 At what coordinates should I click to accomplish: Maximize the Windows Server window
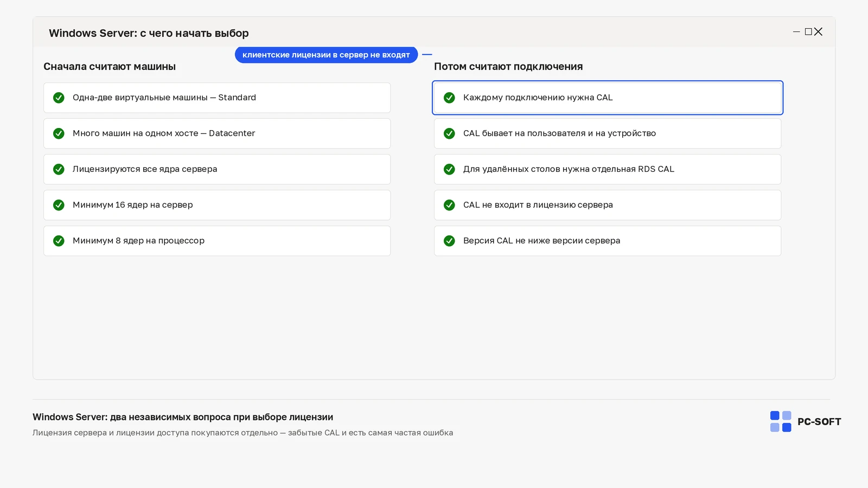pos(808,32)
